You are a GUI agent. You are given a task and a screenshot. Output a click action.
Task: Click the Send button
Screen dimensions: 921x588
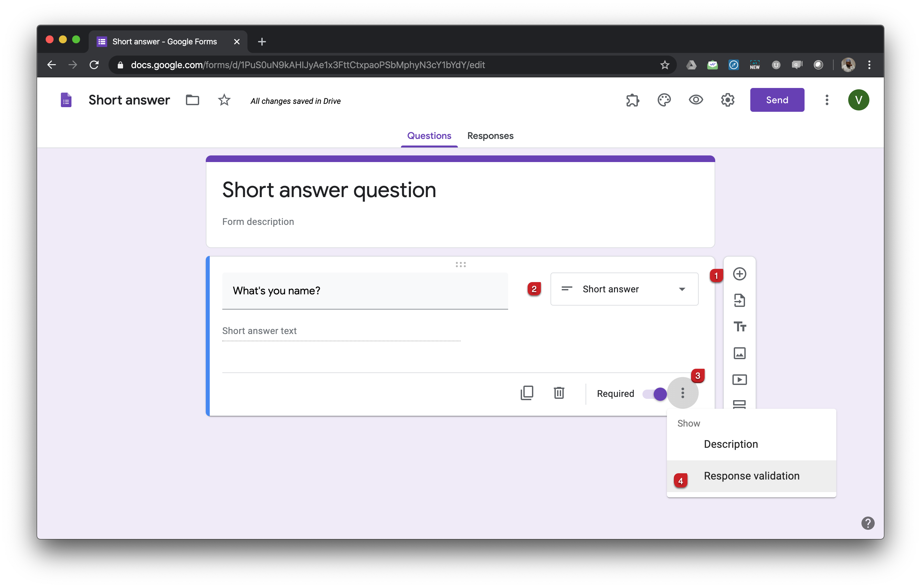[x=777, y=100]
